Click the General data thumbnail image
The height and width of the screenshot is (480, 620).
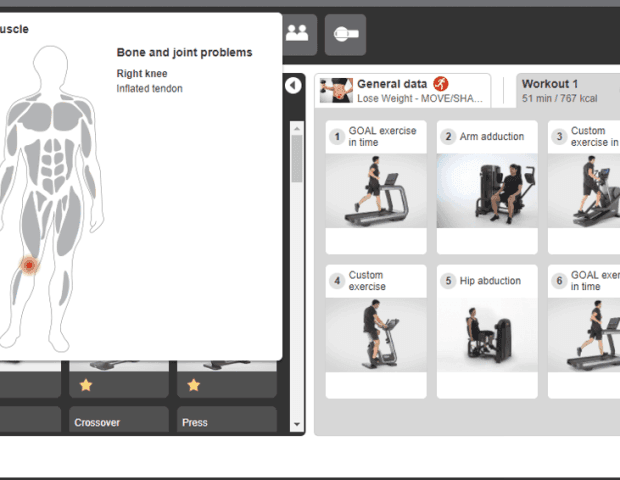point(336,90)
